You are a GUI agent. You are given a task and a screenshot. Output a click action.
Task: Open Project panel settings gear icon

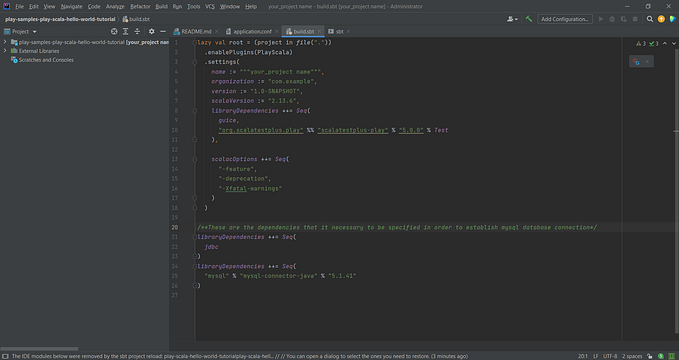[x=152, y=31]
